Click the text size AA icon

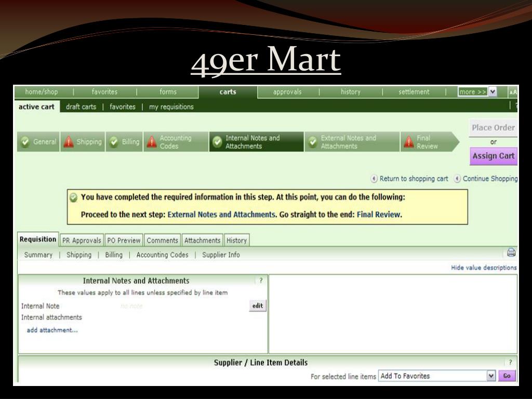point(513,92)
